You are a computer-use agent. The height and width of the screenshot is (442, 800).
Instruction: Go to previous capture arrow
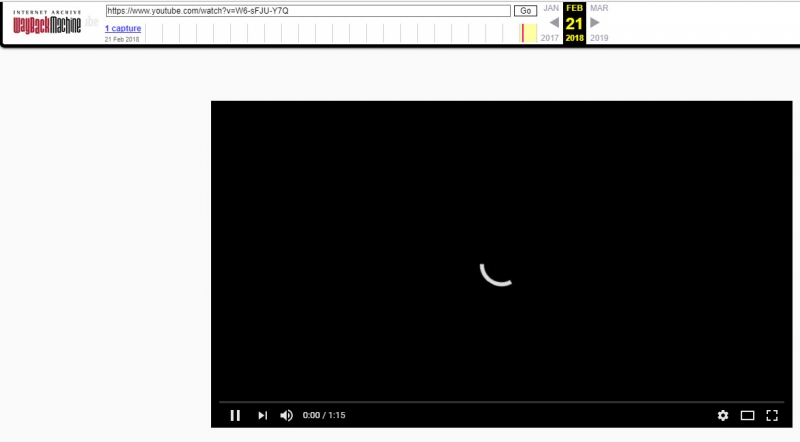(x=552, y=23)
